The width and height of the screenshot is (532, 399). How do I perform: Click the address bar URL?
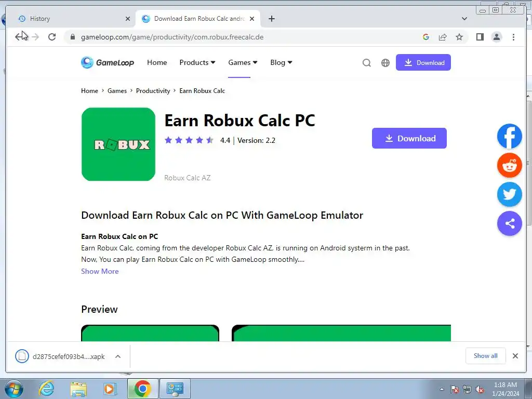pos(172,37)
